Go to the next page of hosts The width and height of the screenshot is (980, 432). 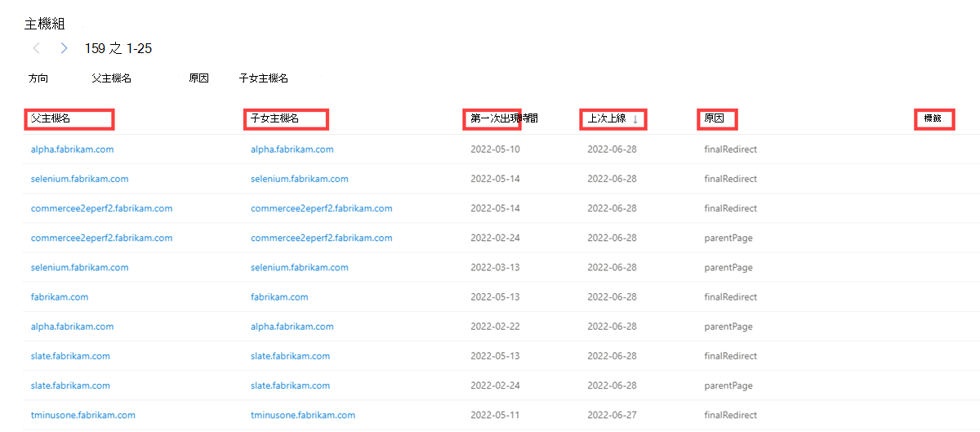[65, 49]
